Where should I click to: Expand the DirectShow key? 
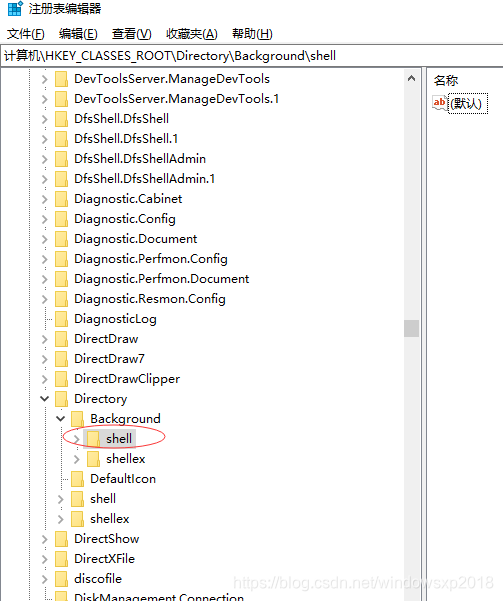pyautogui.click(x=44, y=539)
